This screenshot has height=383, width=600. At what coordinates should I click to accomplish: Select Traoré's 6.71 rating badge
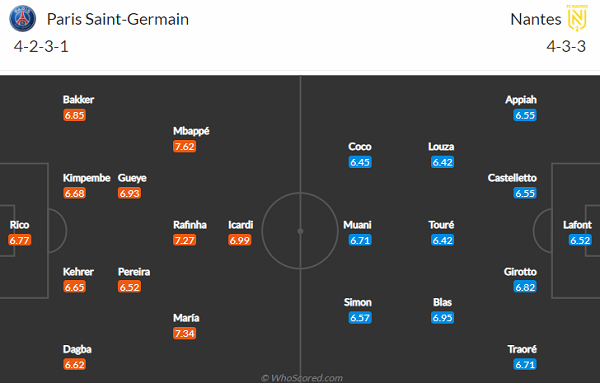tap(525, 365)
